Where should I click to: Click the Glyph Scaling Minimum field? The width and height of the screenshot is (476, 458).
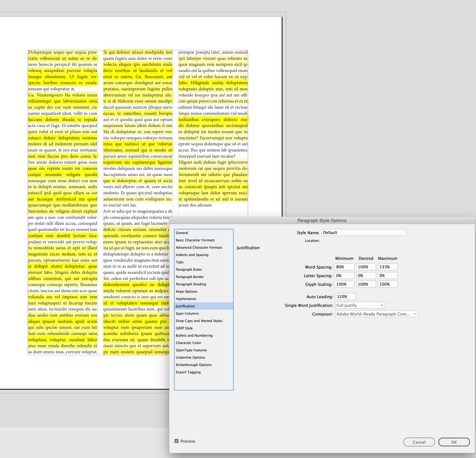pyautogui.click(x=344, y=284)
